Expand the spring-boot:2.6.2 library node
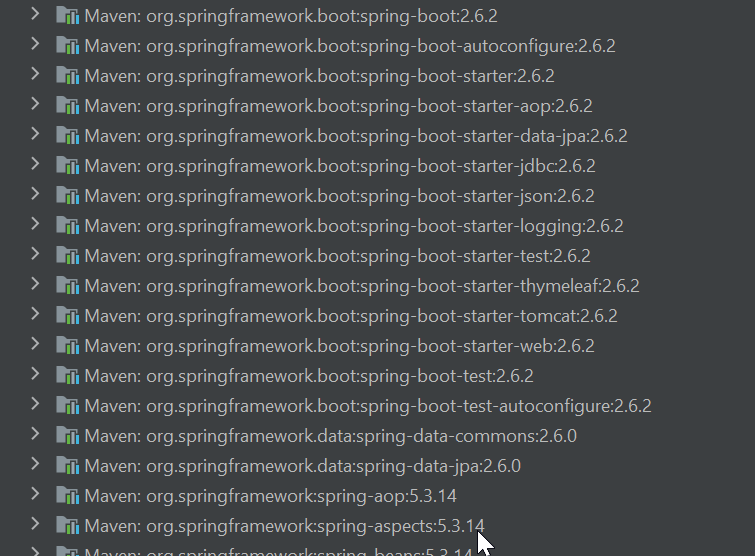Viewport: 755px width, 556px height. pyautogui.click(x=35, y=14)
